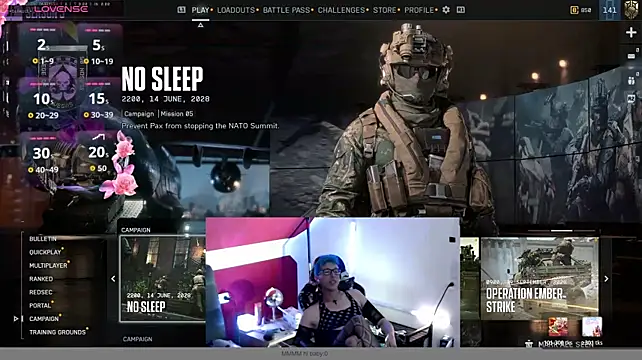
Task: Click the right bumper icon after settings gear
Action: [461, 9]
